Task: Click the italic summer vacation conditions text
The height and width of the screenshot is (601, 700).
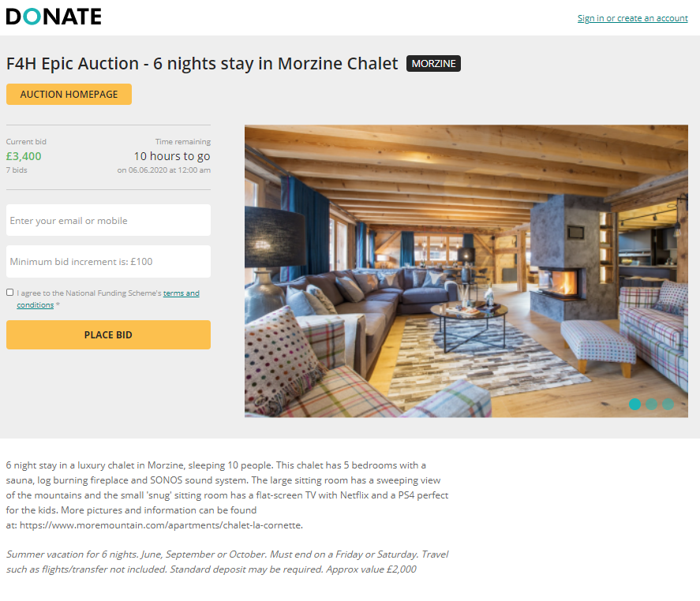Action: click(x=226, y=562)
